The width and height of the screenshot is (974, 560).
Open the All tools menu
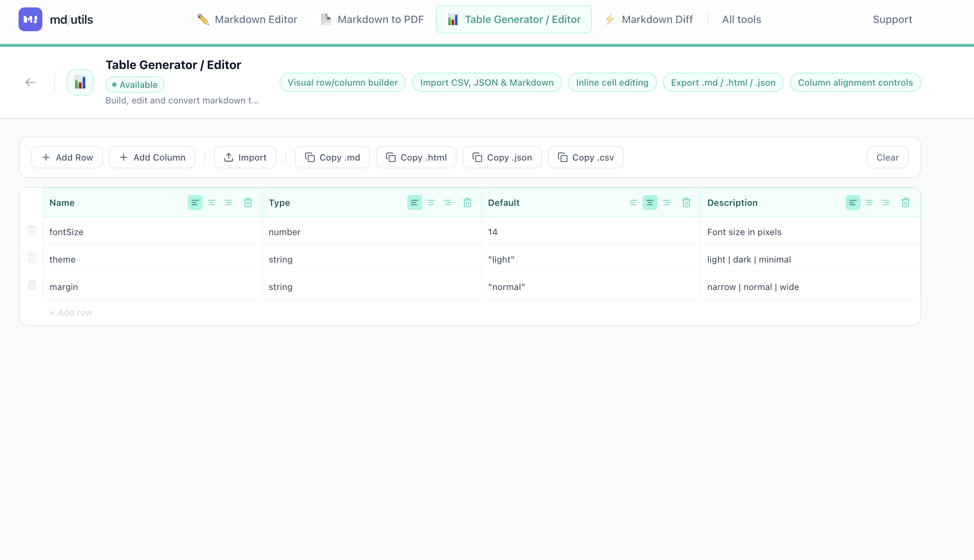[x=741, y=19]
